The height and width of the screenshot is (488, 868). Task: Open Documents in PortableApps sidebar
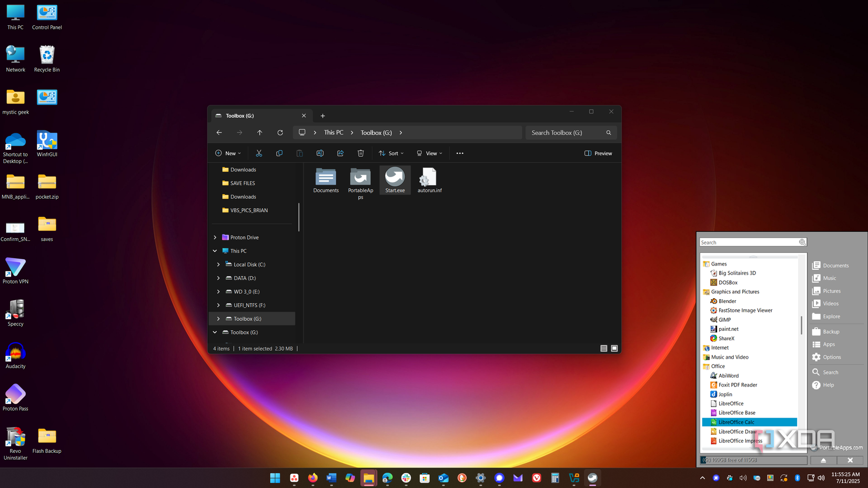tap(831, 266)
